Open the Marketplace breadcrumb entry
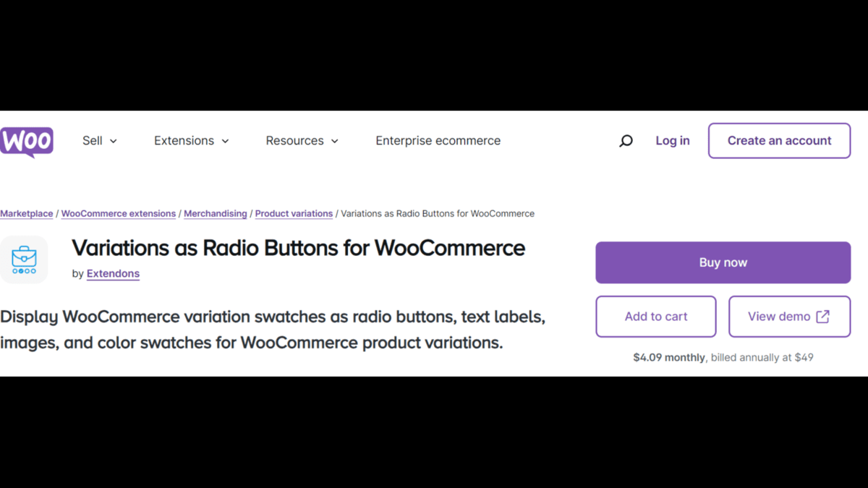This screenshot has height=488, width=868. (x=26, y=213)
